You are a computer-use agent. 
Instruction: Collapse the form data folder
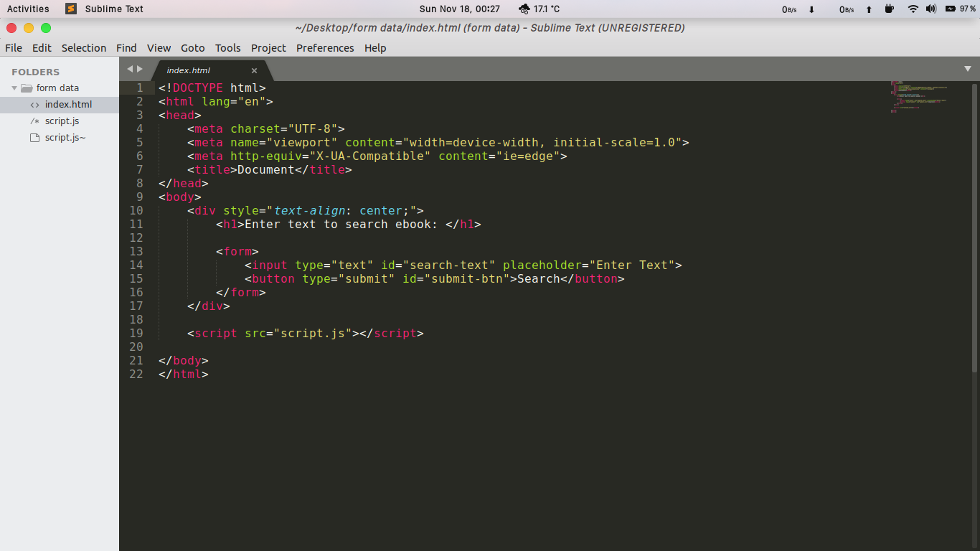pos(14,88)
